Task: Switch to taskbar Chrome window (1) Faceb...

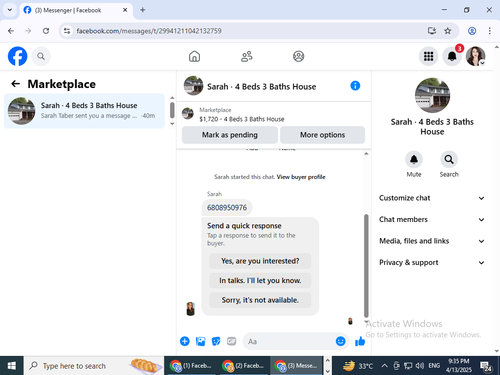Action: [x=191, y=366]
